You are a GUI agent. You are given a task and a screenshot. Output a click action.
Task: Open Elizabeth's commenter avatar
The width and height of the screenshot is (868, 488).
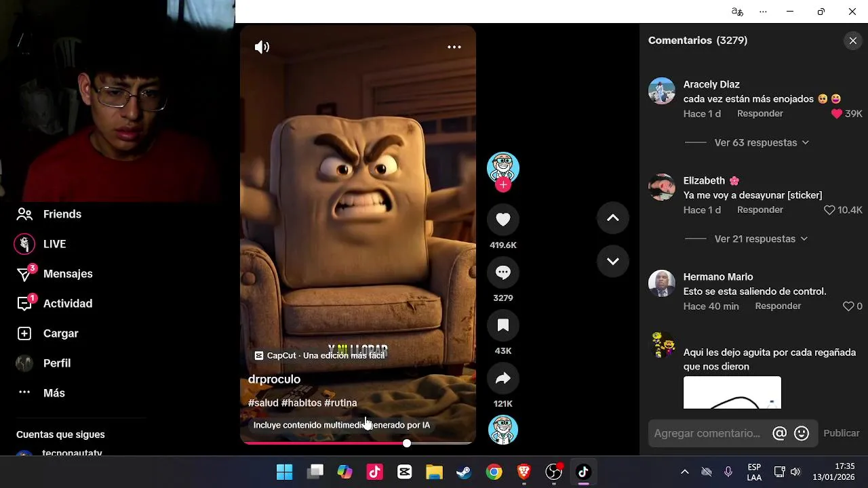pyautogui.click(x=662, y=187)
